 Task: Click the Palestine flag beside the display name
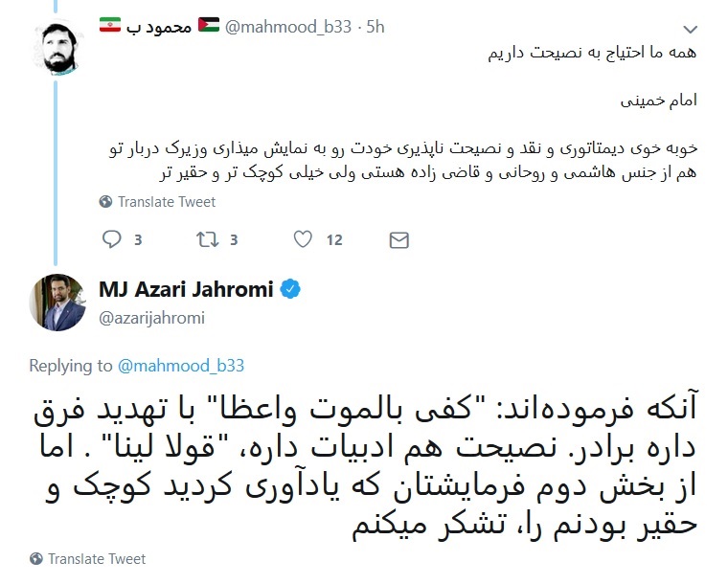[208, 28]
